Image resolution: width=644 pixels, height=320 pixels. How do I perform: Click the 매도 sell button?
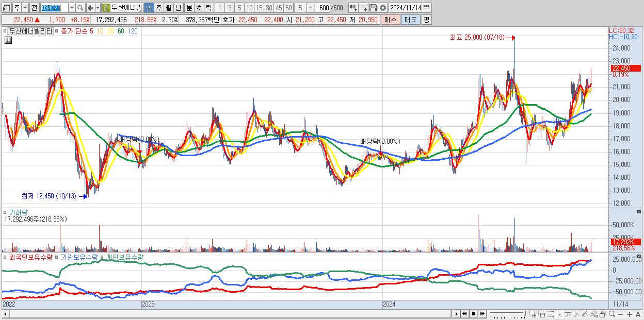coord(410,20)
